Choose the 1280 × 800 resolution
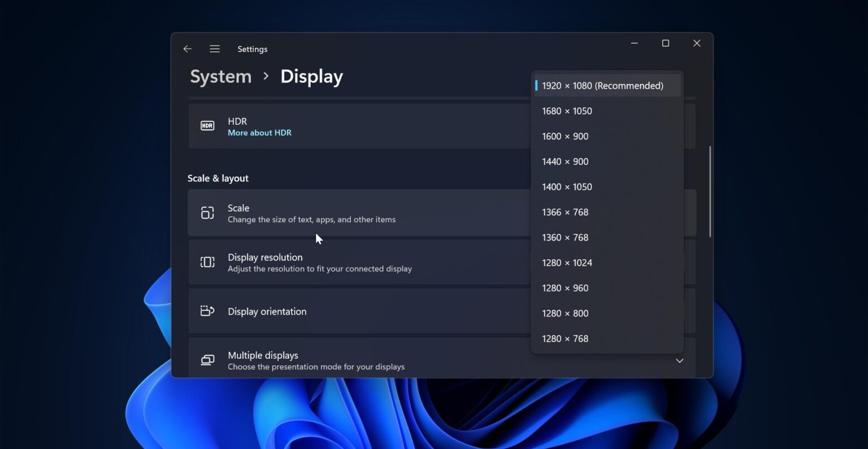Viewport: 868px width, 449px height. [x=566, y=313]
